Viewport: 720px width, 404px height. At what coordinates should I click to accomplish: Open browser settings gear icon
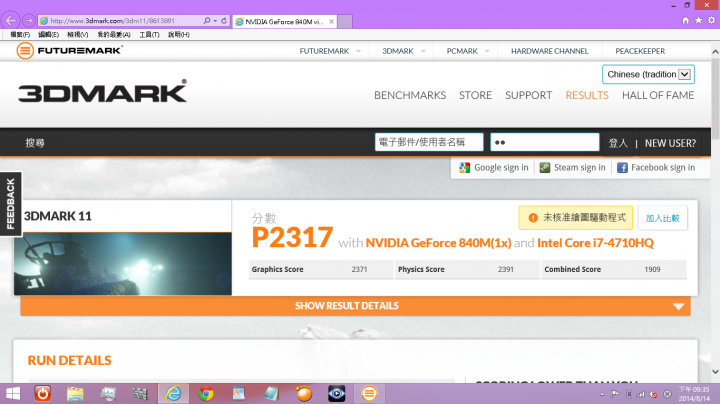pyautogui.click(x=711, y=20)
